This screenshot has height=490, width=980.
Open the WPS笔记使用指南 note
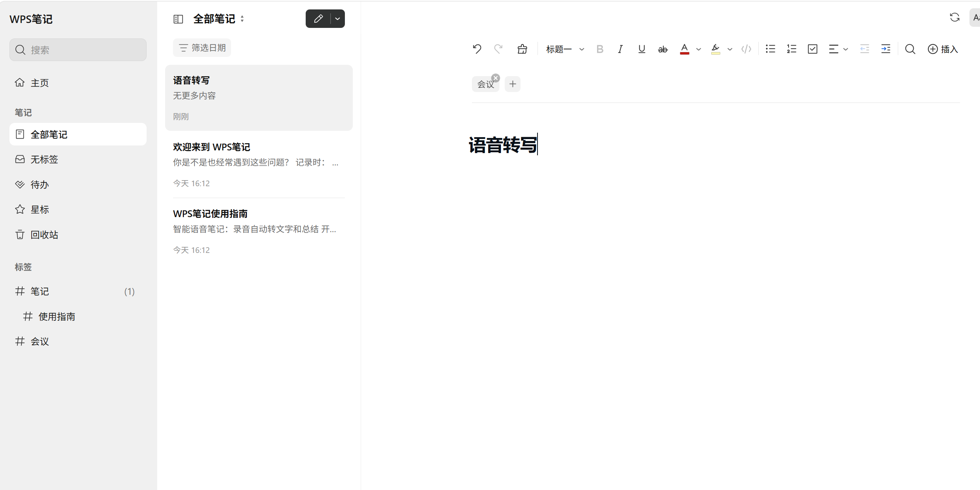[259, 231]
